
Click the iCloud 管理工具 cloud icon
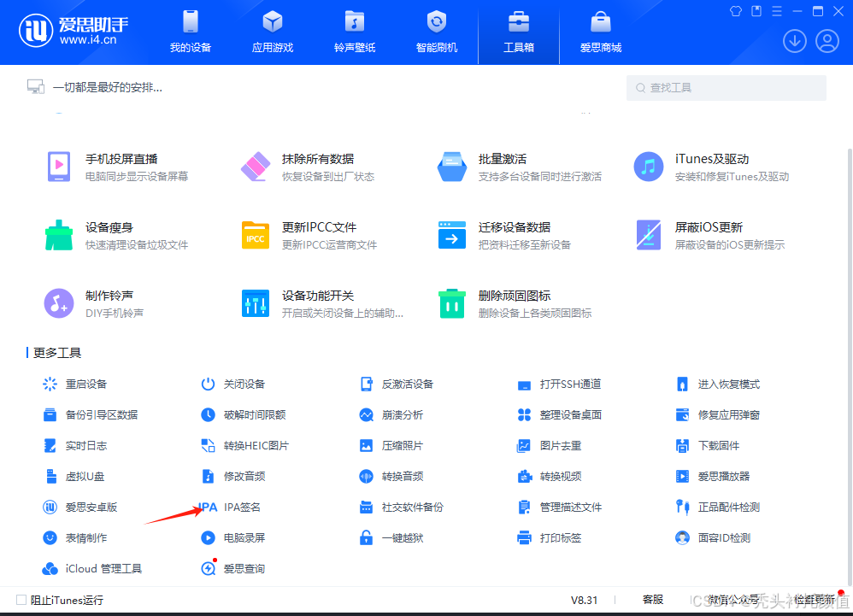[x=50, y=569]
